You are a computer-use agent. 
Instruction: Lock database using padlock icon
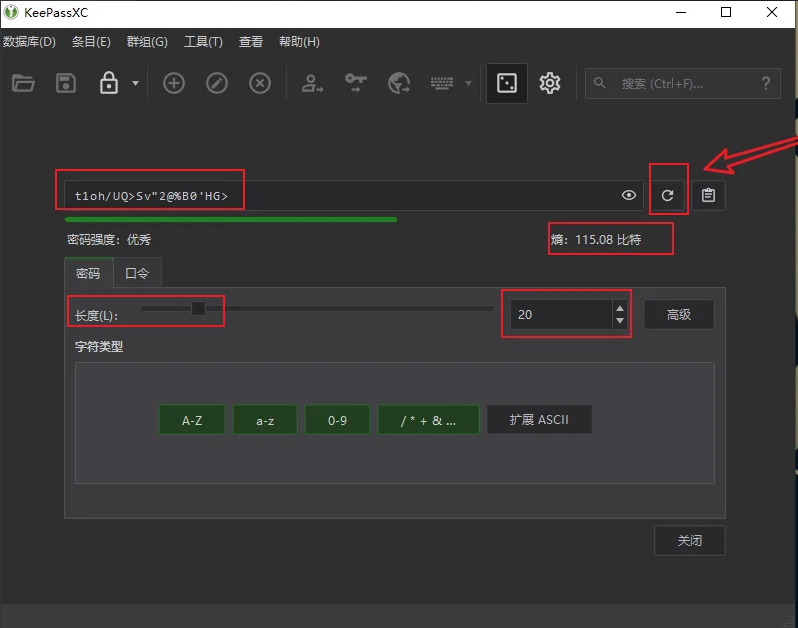click(x=108, y=83)
